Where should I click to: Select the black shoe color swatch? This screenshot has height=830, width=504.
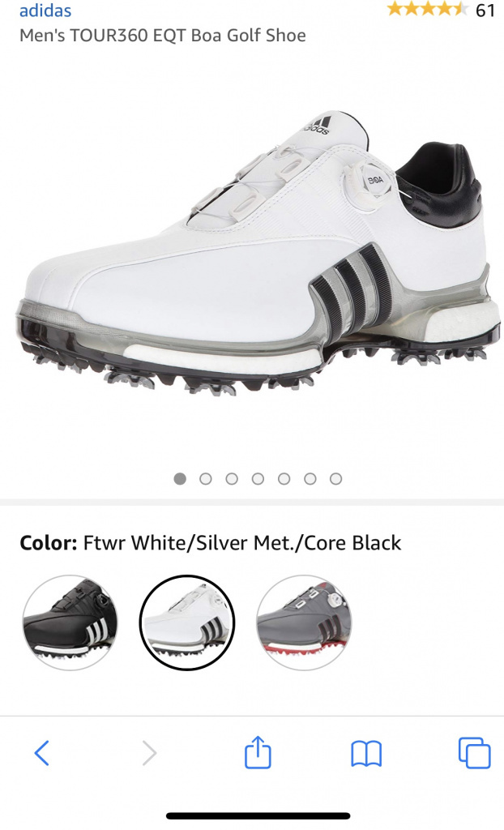pyautogui.click(x=70, y=622)
